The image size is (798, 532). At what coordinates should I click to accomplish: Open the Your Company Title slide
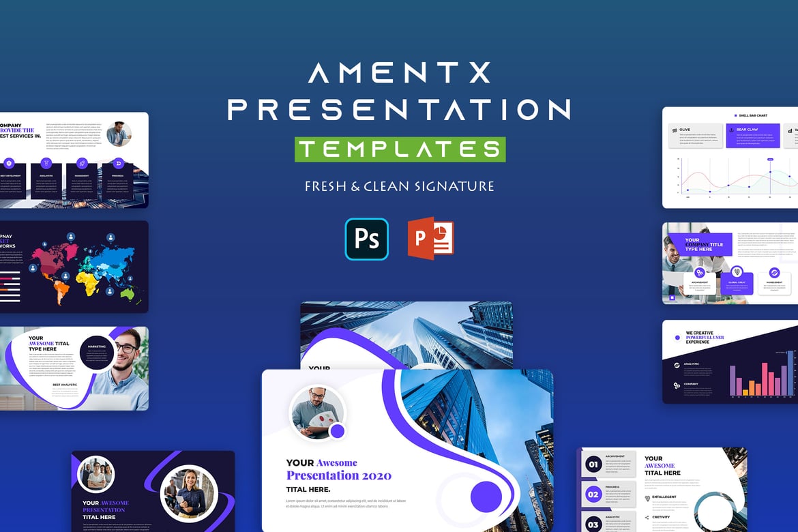(730, 263)
